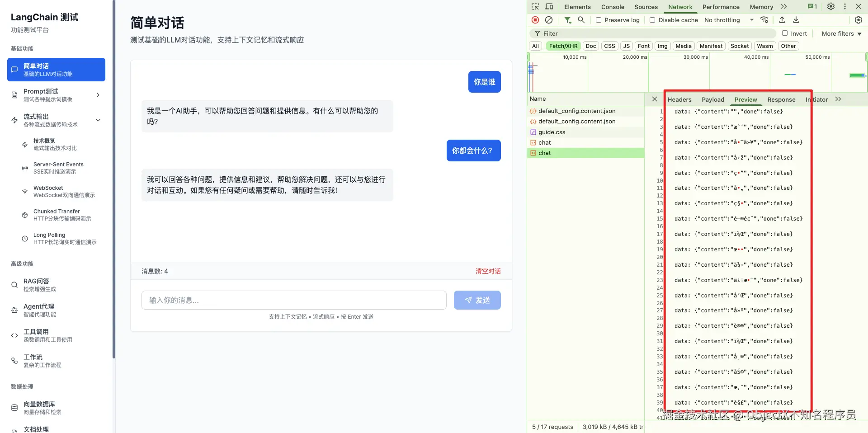Screen dimensions: 868x433
Task: Toggle the CSS filter chip
Action: click(609, 46)
